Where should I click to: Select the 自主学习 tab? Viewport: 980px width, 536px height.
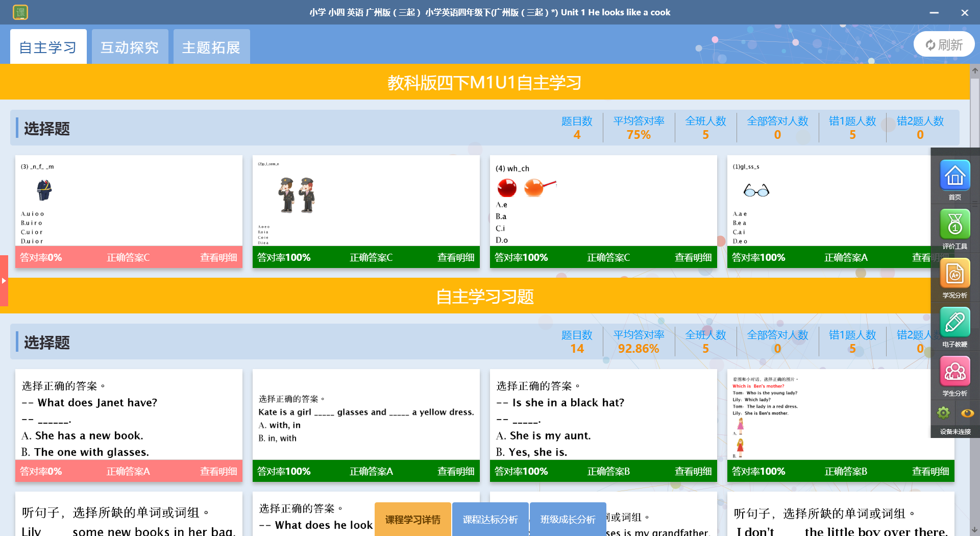point(48,47)
